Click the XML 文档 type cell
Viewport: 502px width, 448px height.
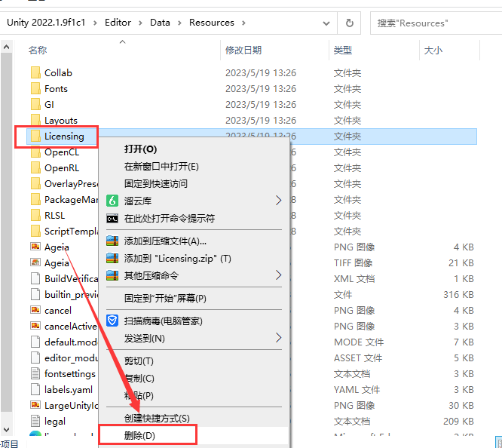click(354, 278)
